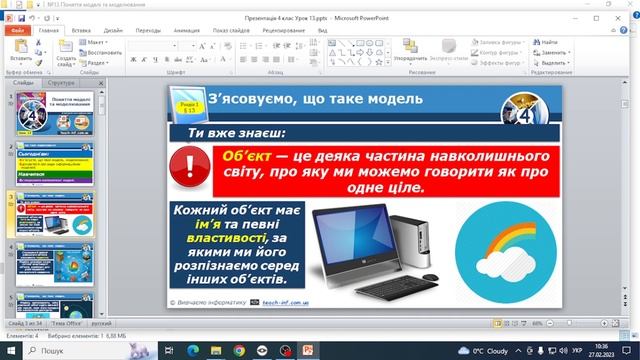640x360 pixels.
Task: Toggle the bulleted list button
Action: [x=244, y=46]
